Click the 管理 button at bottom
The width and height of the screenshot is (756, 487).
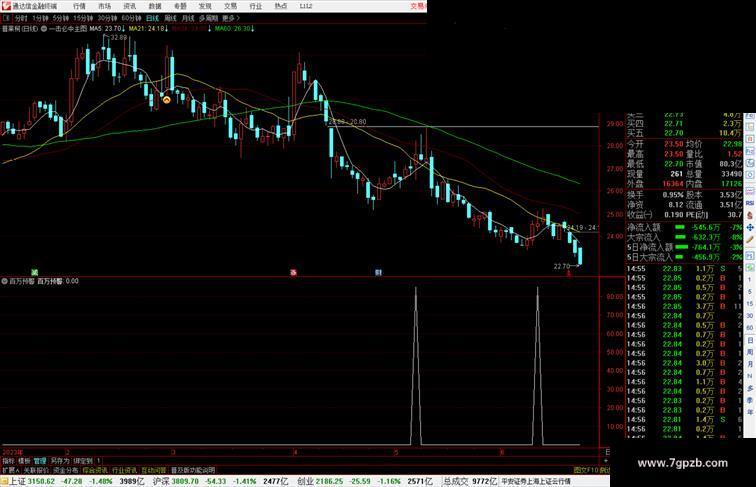[40, 461]
